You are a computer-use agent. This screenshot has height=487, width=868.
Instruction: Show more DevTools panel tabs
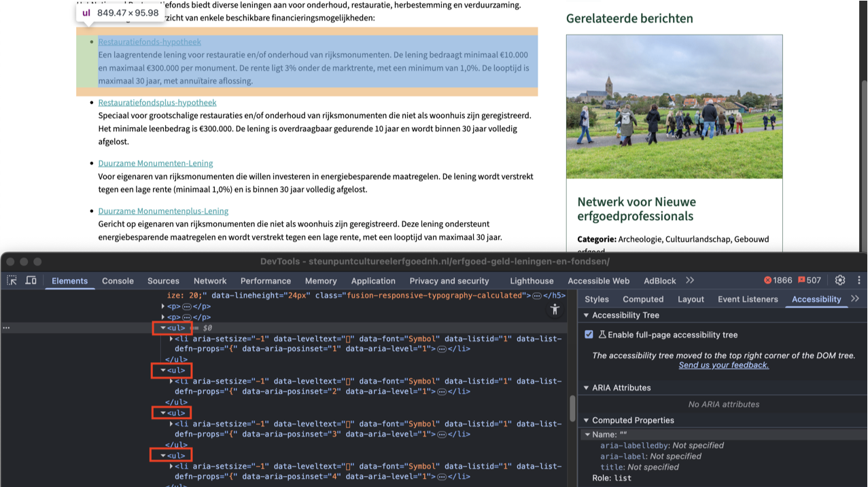(x=690, y=281)
